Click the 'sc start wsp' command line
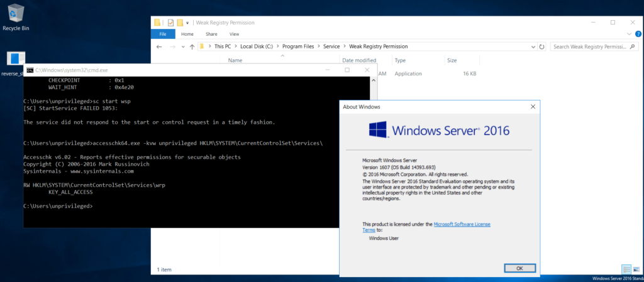This screenshot has height=282, width=644. point(77,101)
